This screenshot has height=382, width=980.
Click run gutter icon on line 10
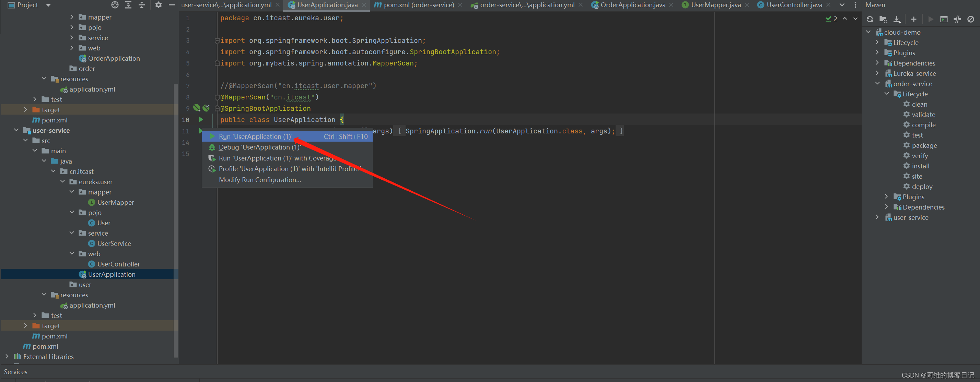[x=201, y=120]
